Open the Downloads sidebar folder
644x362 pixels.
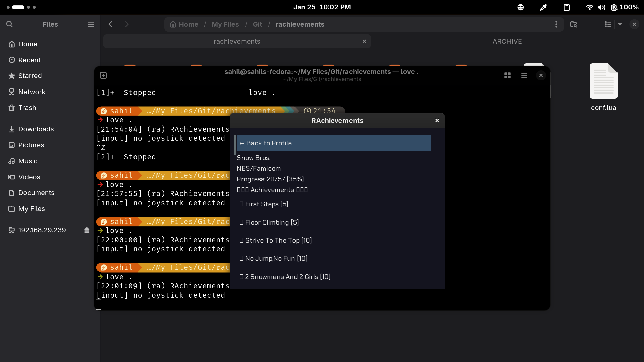click(x=36, y=129)
